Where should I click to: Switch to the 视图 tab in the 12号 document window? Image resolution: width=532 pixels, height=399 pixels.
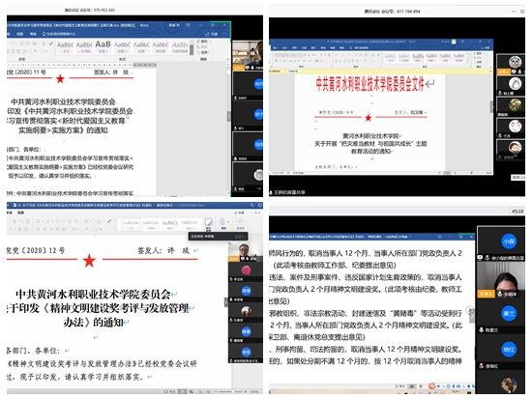[20, 213]
